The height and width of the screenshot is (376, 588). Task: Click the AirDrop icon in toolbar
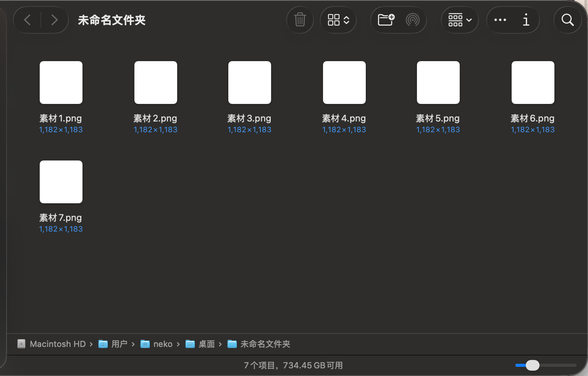coord(413,20)
